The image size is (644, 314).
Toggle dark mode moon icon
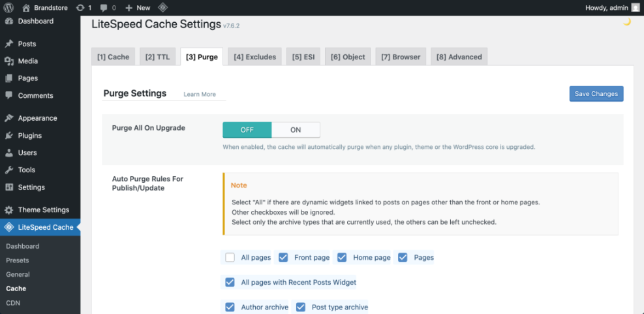pos(627,22)
